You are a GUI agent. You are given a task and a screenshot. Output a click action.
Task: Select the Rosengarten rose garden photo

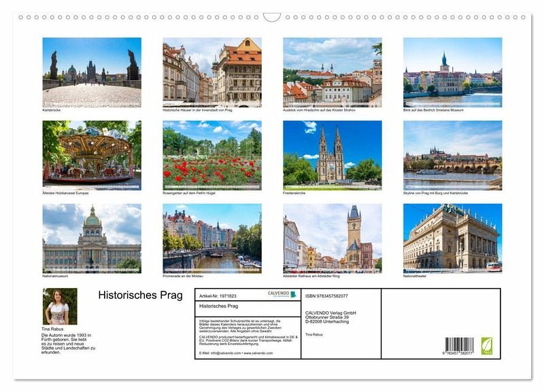point(212,156)
